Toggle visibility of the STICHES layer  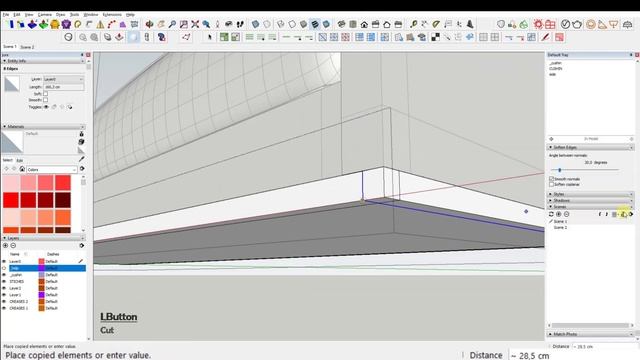coord(4,282)
